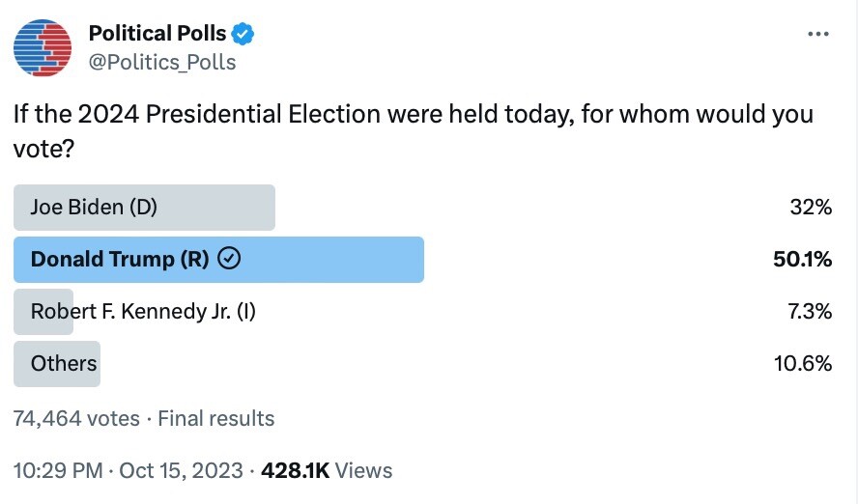The image size is (858, 504).
Task: Click the 7.3% result for Kennedy
Action: point(808,312)
